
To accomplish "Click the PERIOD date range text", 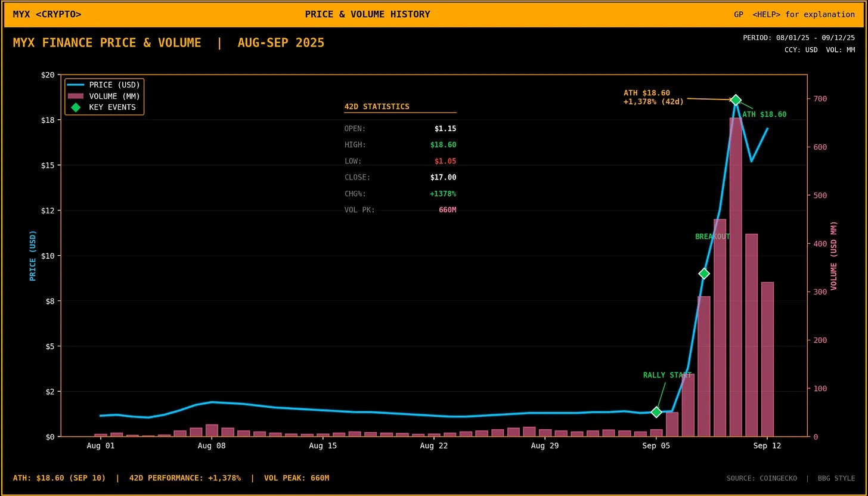I will pos(798,38).
